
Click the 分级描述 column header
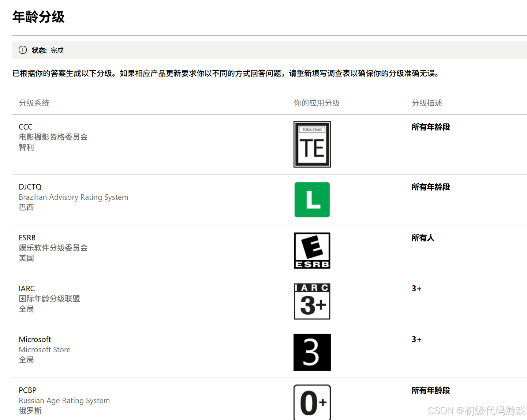427,103
